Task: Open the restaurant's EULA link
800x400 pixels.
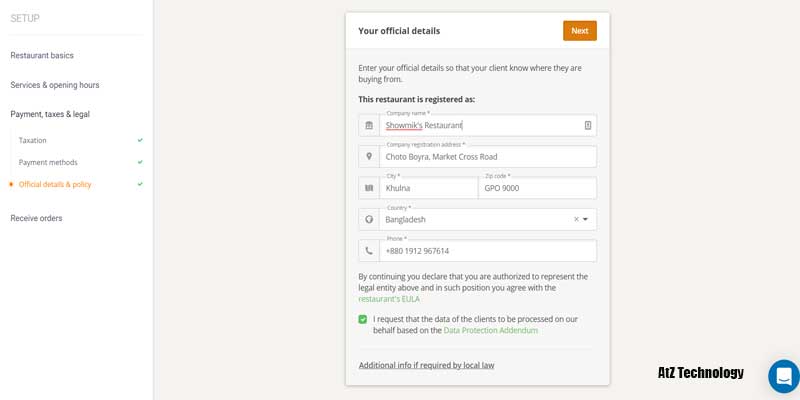Action: pyautogui.click(x=389, y=299)
